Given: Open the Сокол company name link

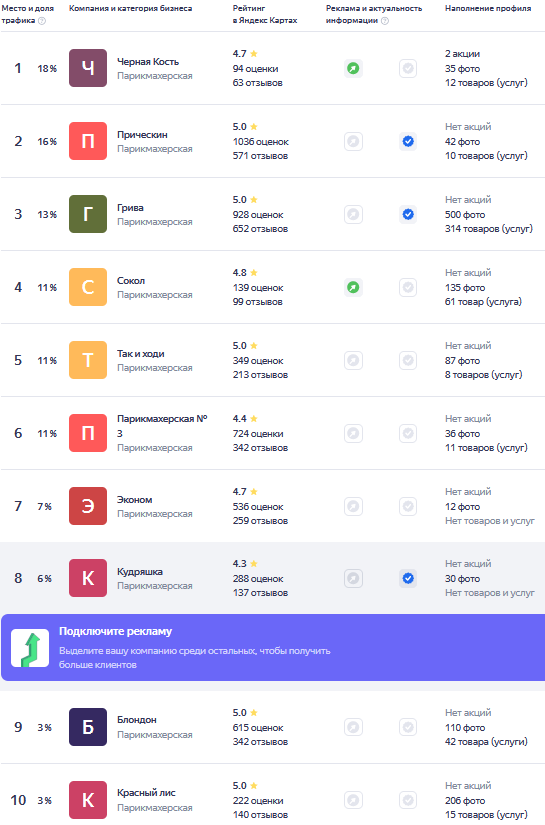Looking at the screenshot, I should pyautogui.click(x=131, y=280).
